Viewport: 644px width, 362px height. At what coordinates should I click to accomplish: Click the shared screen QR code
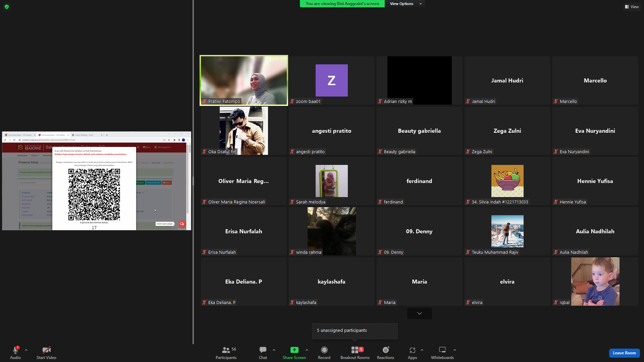pos(94,194)
